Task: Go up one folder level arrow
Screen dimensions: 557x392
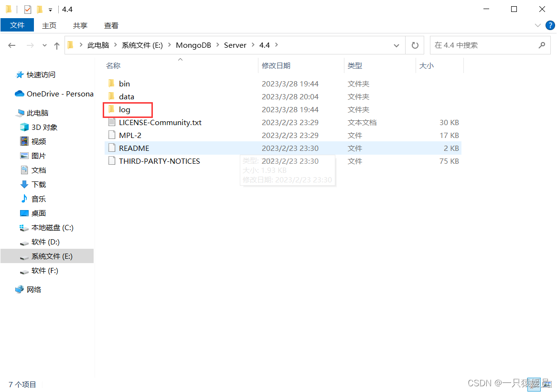Action: [56, 45]
